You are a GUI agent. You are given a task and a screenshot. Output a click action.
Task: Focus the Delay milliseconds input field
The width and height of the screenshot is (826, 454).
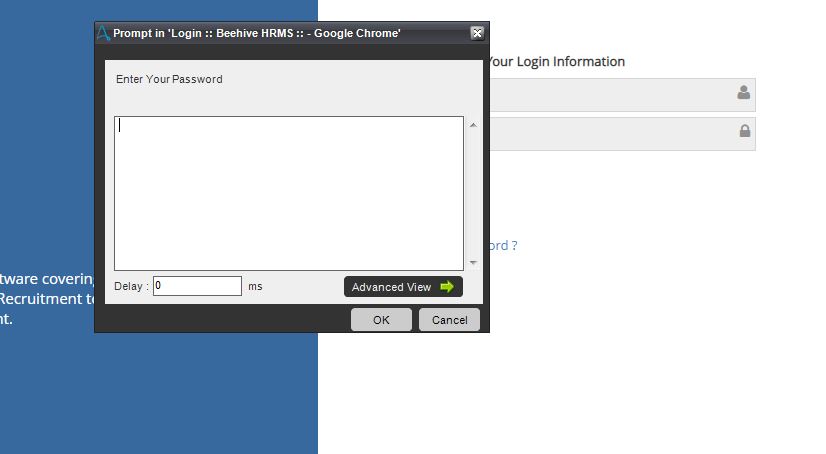coord(197,286)
